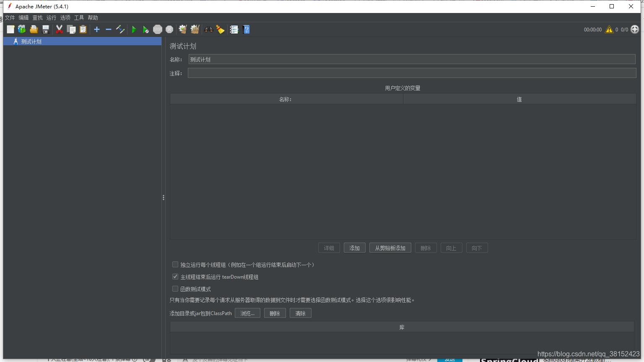Paste from clipboard icon
Screen dimensions: 644x362
83,29
